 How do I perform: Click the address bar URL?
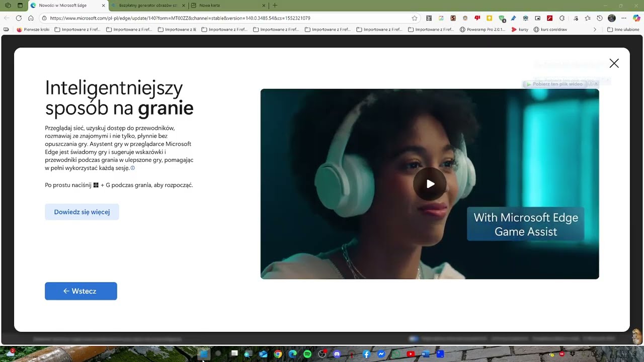180,18
